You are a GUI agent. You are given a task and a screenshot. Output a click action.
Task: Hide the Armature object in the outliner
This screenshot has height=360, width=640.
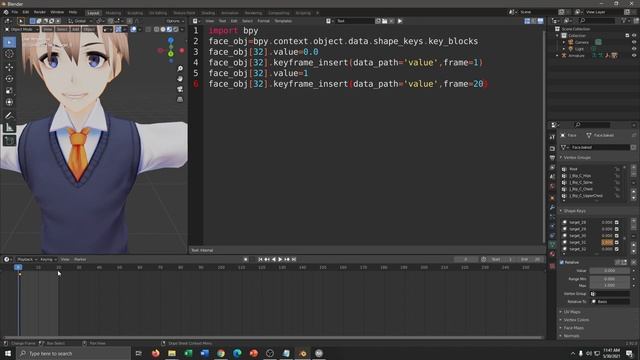coord(634,56)
